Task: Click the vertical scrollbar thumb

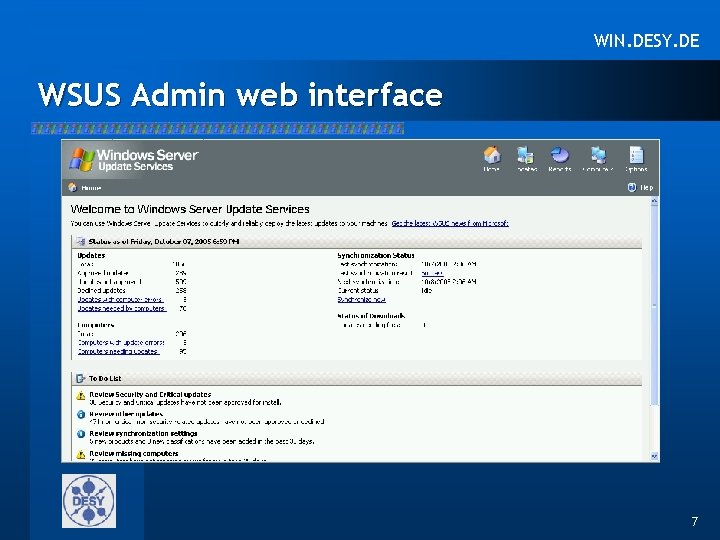Action: click(x=654, y=305)
